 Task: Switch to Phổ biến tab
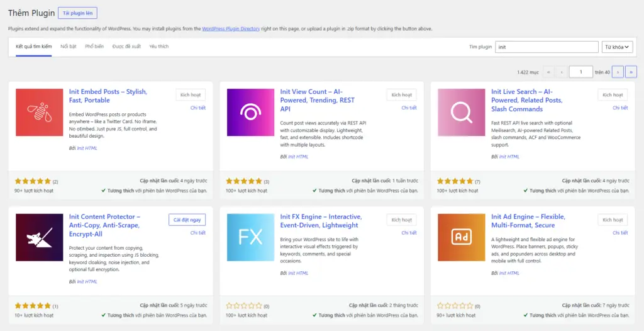point(94,47)
